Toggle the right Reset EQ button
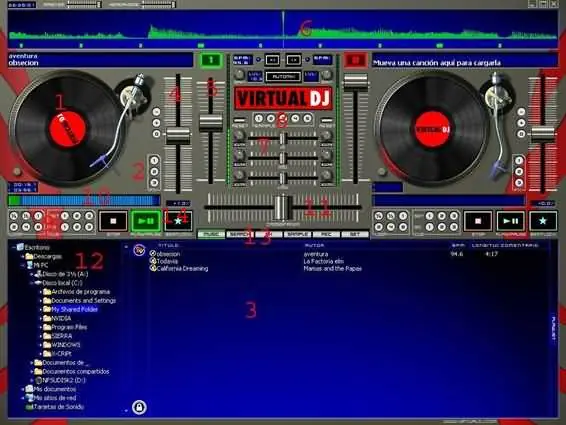This screenshot has height=425, width=566. (x=326, y=120)
